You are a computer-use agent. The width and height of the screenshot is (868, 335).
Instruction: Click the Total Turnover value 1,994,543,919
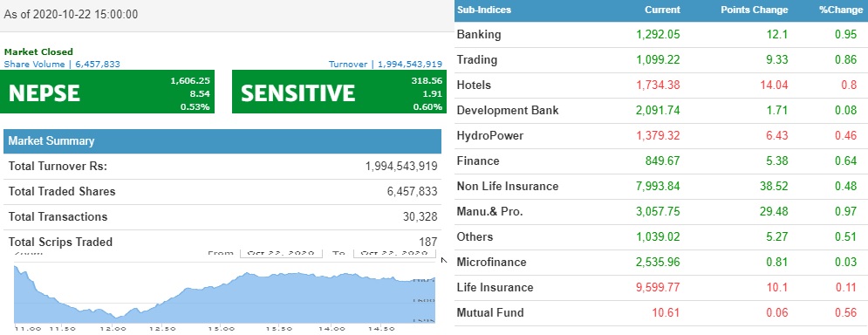(x=401, y=166)
